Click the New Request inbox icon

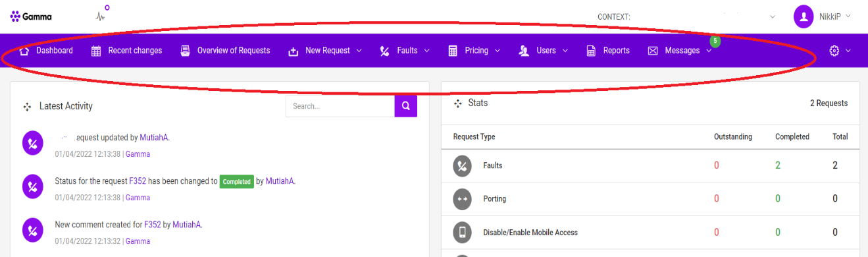click(294, 51)
